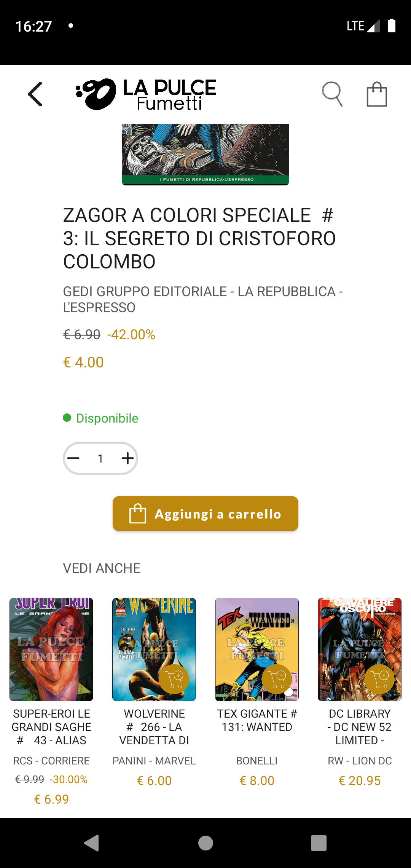Image resolution: width=411 pixels, height=868 pixels.
Task: Add DC Library New 52 to cart icon
Action: tap(380, 679)
